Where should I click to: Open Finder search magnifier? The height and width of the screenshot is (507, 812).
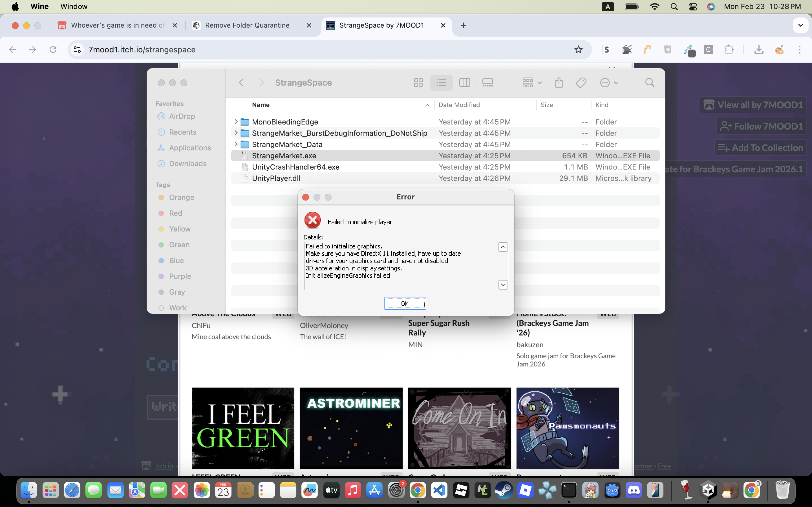650,83
